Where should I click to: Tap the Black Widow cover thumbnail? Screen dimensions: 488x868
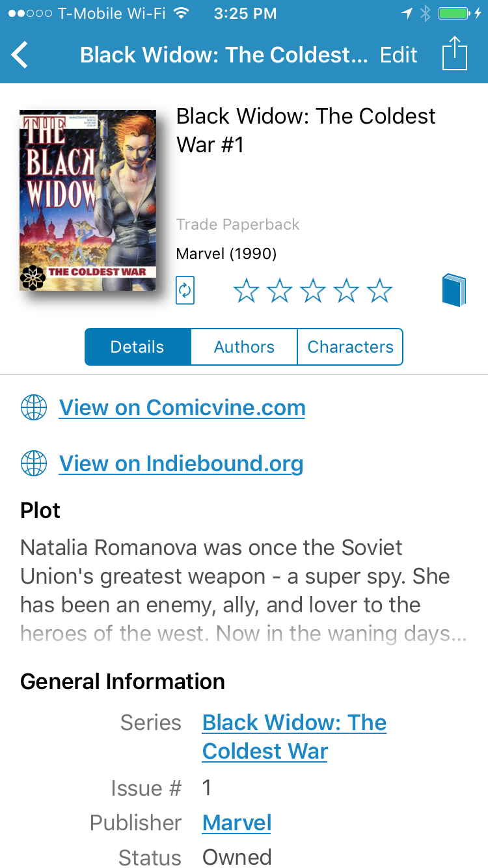[88, 200]
